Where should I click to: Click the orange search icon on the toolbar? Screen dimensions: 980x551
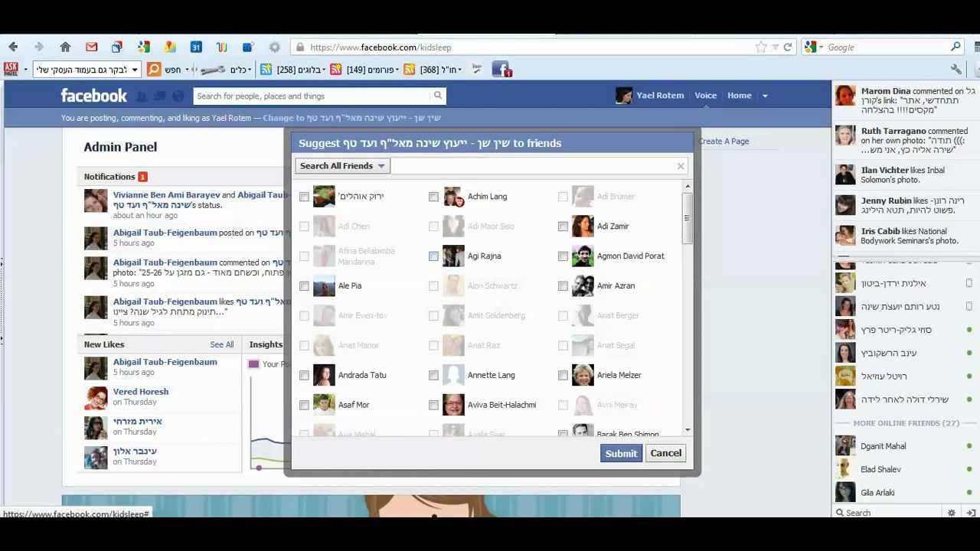tap(154, 70)
